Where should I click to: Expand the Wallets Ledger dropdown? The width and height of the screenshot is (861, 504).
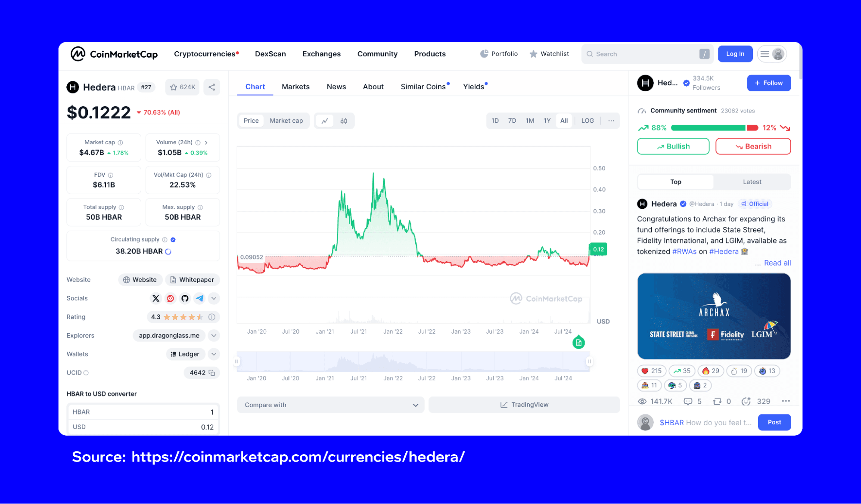click(214, 354)
